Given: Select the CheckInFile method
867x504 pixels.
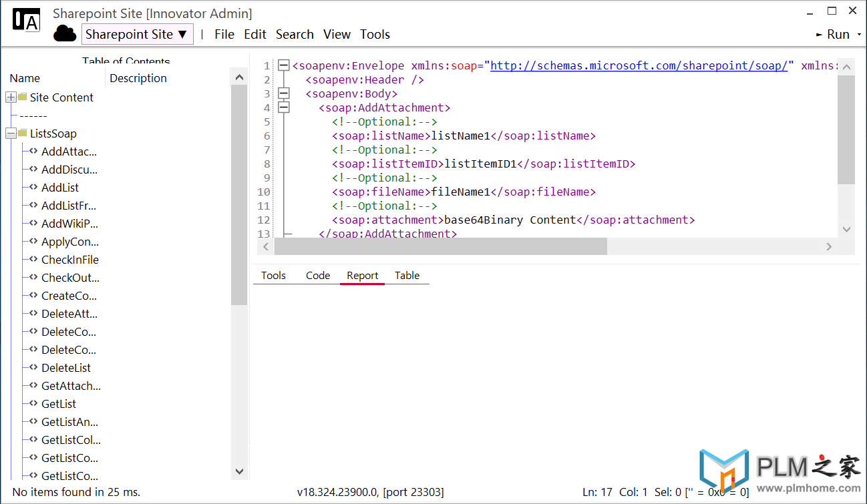Looking at the screenshot, I should point(70,260).
